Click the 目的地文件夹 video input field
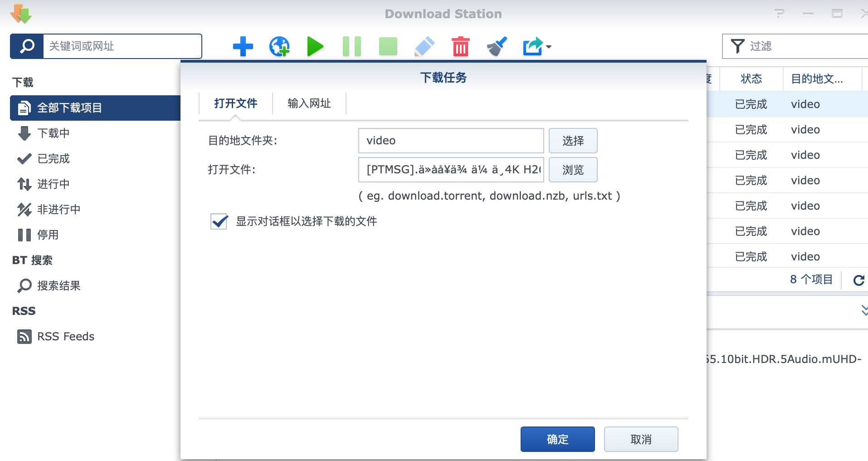The height and width of the screenshot is (461, 868). [x=451, y=141]
